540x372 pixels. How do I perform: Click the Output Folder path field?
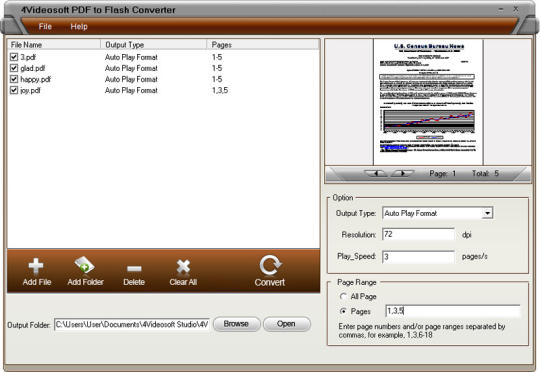coord(132,324)
